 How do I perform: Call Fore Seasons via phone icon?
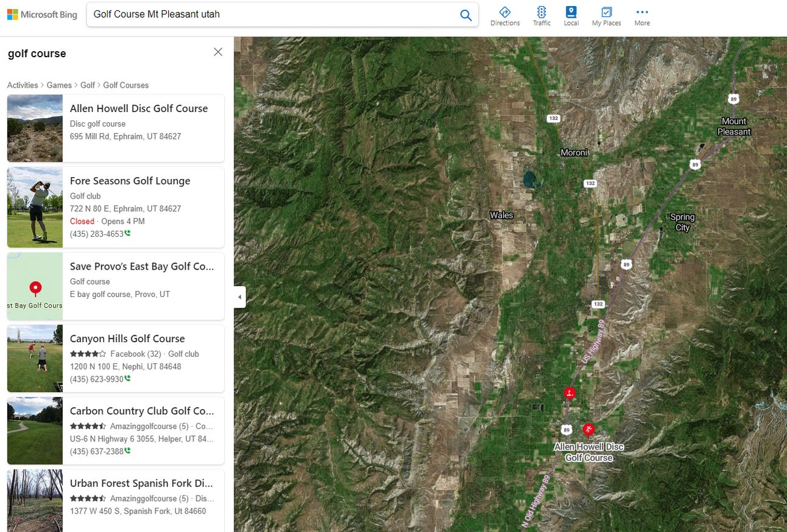point(128,233)
